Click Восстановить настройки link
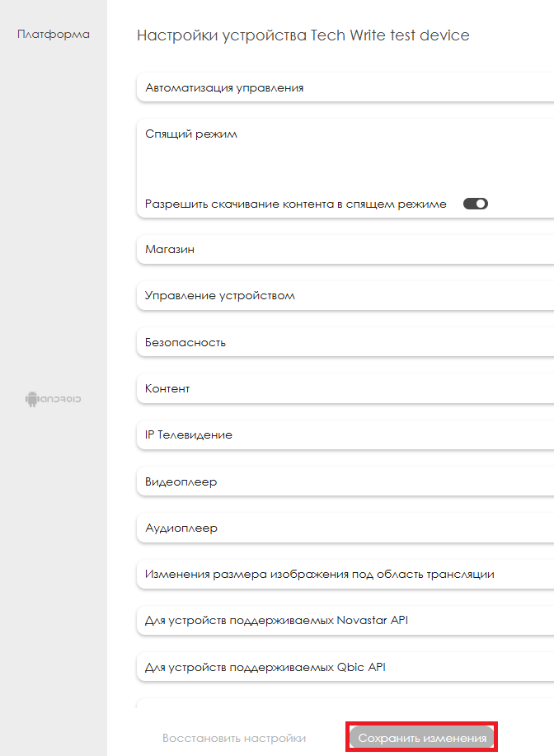This screenshot has height=756, width=554. [234, 738]
